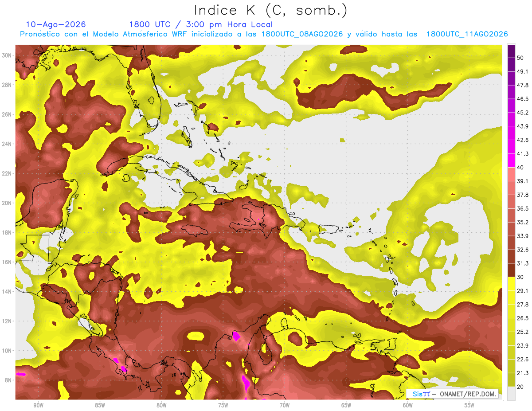The width and height of the screenshot is (532, 411).
Task: Click the colorbar value "49.1"
Action: coord(523,71)
